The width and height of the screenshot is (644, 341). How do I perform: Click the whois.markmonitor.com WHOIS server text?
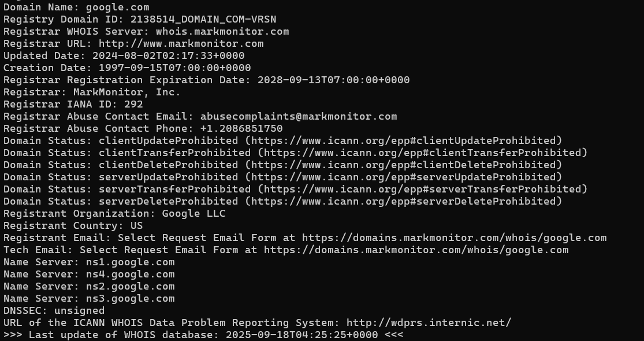222,31
